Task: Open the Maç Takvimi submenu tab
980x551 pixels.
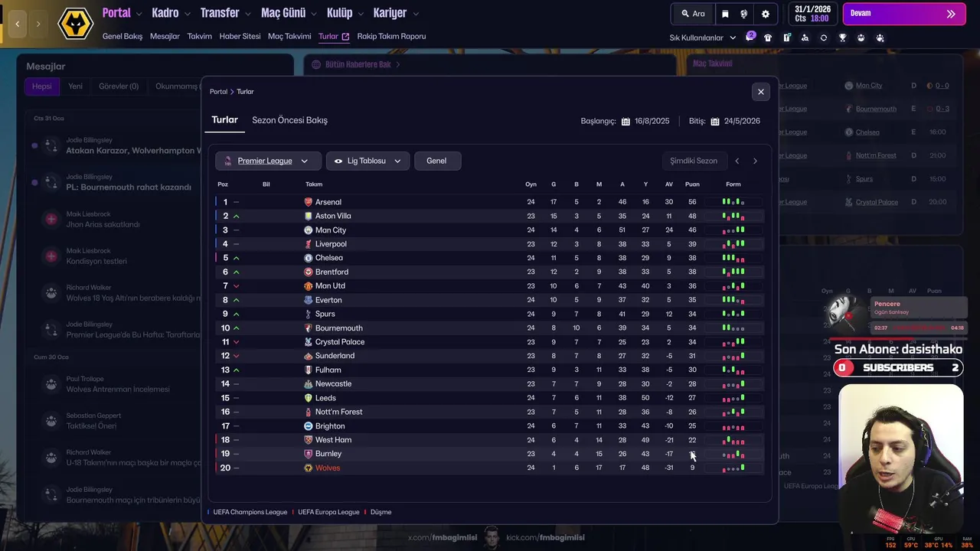Action: [x=289, y=36]
